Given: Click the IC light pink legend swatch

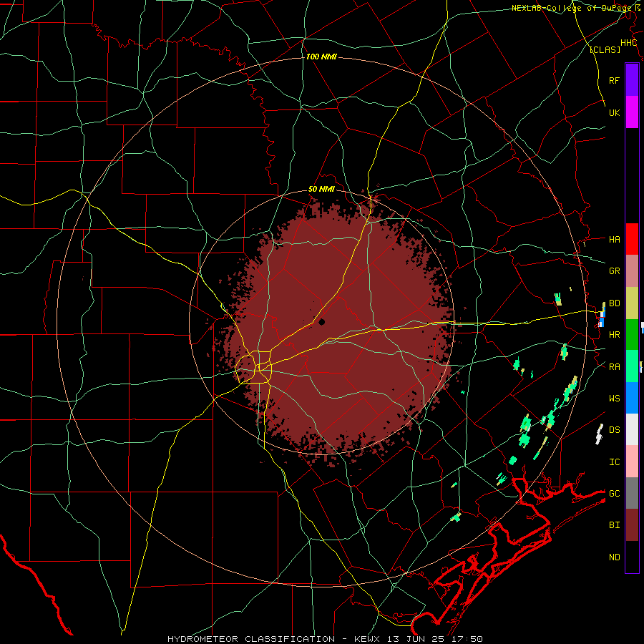Looking at the screenshot, I should [x=632, y=462].
